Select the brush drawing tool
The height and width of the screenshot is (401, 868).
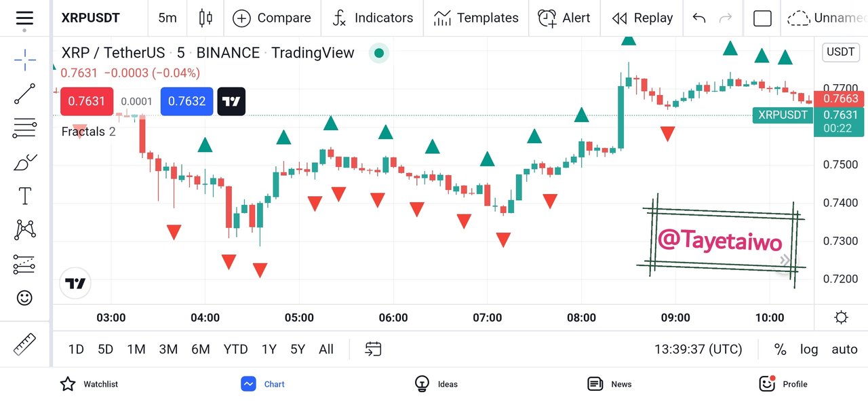(25, 162)
